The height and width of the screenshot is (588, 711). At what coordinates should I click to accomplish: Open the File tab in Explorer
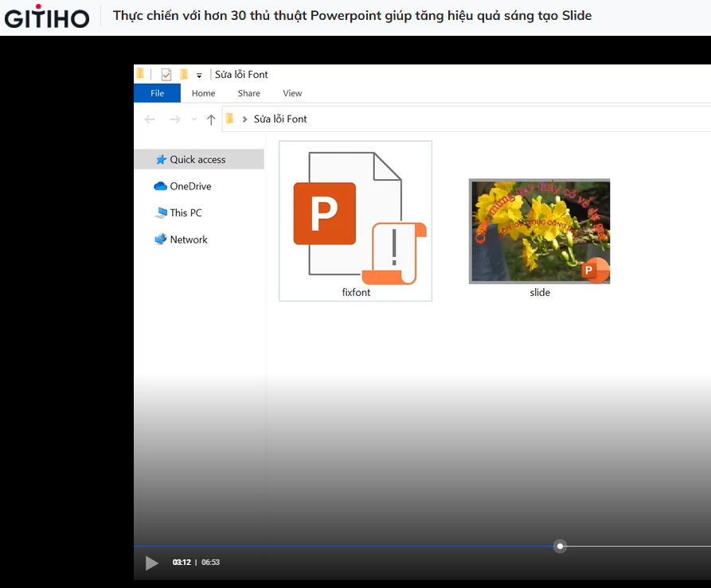coord(158,93)
